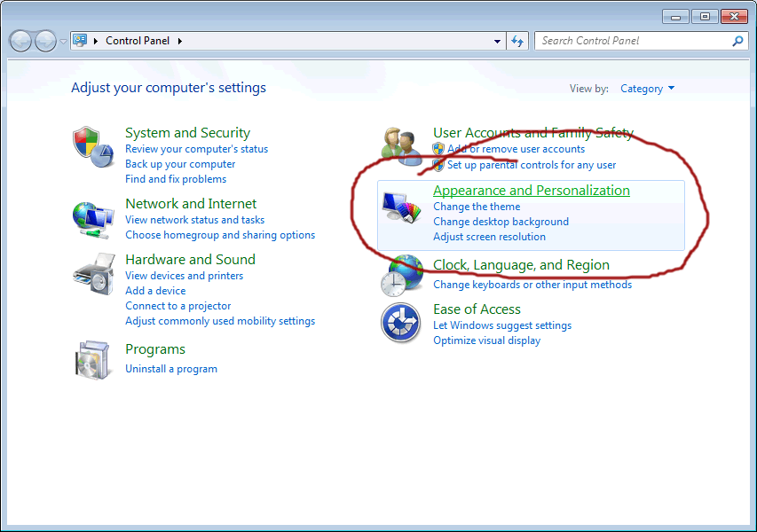Click the refresh button beside the address bar
Viewport: 757px width, 532px height.
[517, 41]
